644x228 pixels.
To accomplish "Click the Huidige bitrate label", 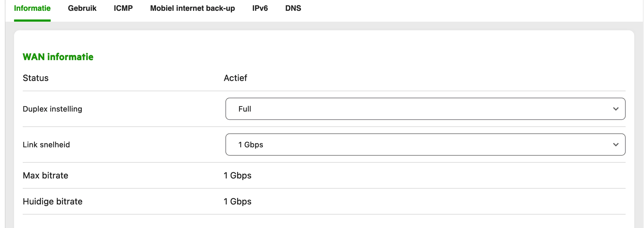I will [52, 201].
